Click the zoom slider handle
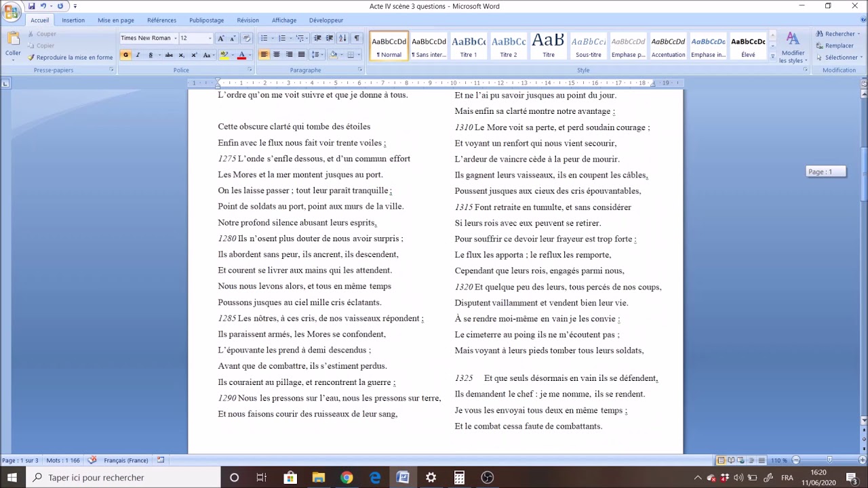 coord(829,460)
